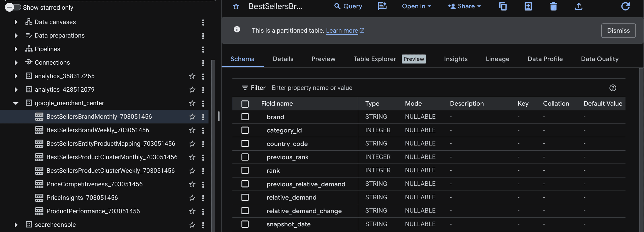Switch to the Details tab
644x232 pixels.
(x=283, y=59)
